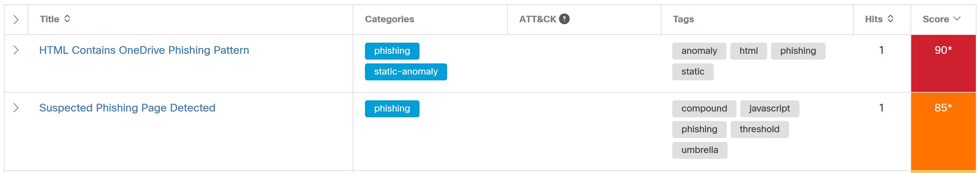Select the anomaly tag
The image size is (980, 173).
pyautogui.click(x=699, y=51)
